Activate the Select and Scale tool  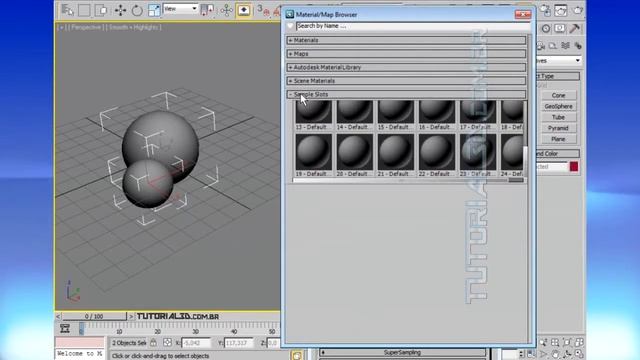coord(154,10)
